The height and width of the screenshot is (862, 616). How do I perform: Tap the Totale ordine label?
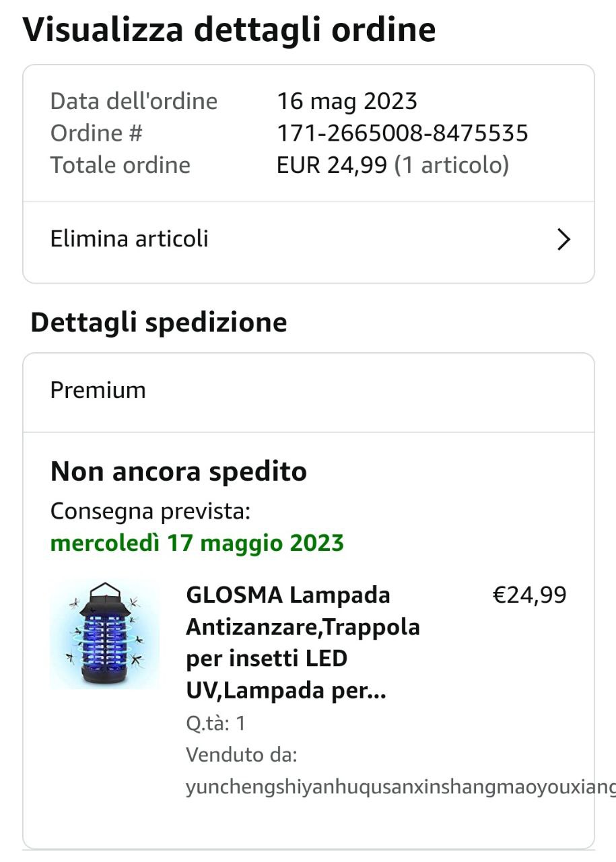coord(121,165)
